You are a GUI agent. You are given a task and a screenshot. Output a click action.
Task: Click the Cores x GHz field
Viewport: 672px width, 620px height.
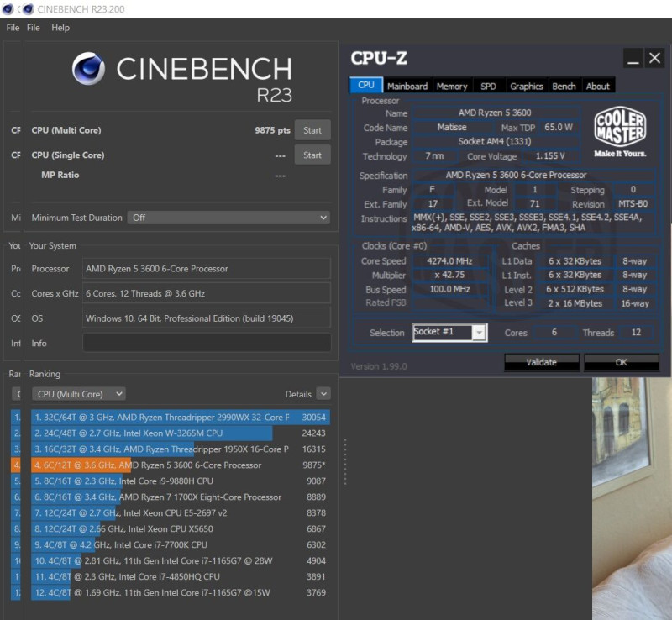(x=207, y=294)
